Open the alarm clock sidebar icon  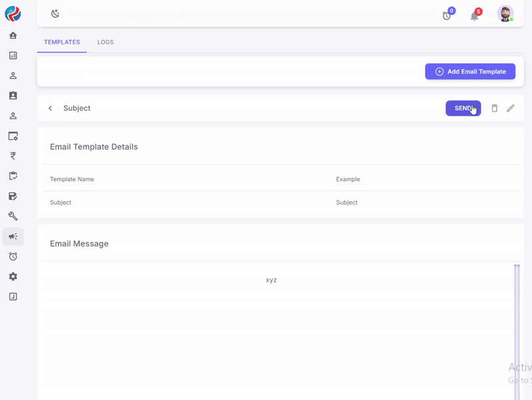pyautogui.click(x=13, y=256)
